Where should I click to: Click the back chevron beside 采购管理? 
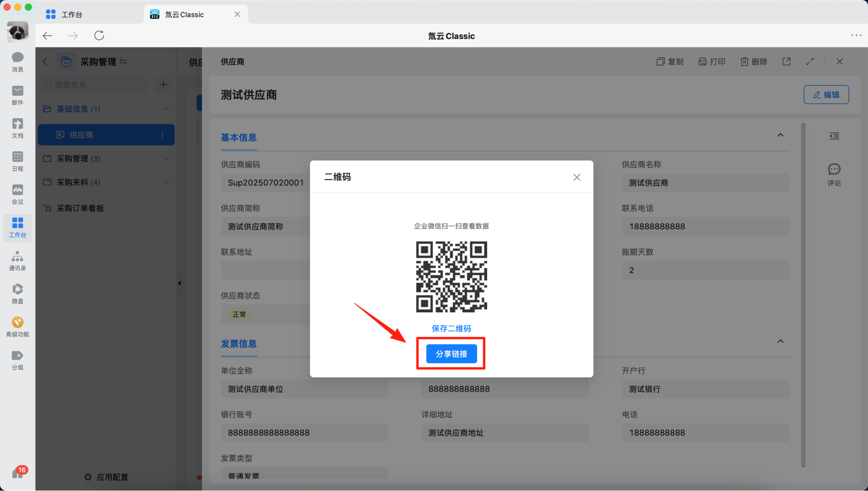point(46,62)
